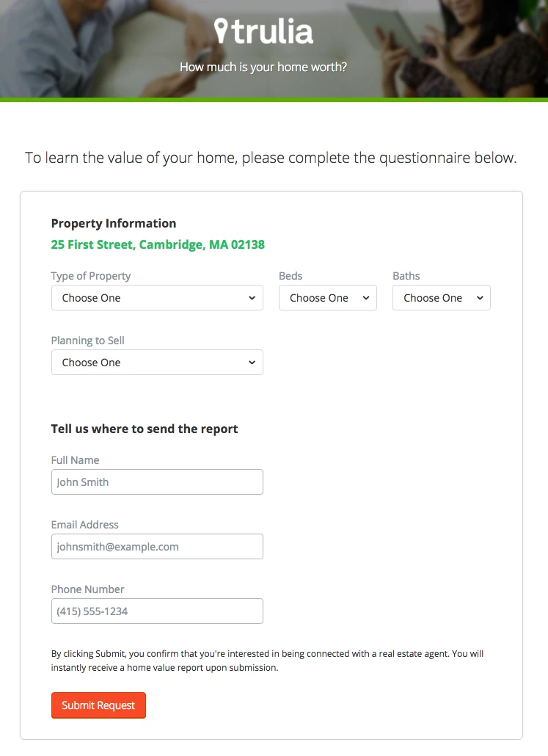Click the chevron arrow in Baths selector

click(x=480, y=298)
